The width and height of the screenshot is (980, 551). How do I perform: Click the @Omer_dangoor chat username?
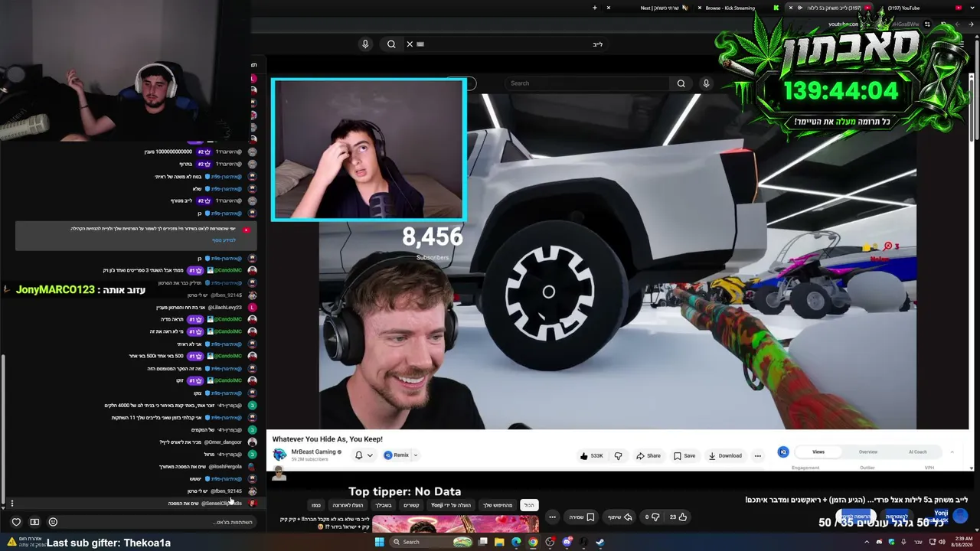[x=222, y=442]
